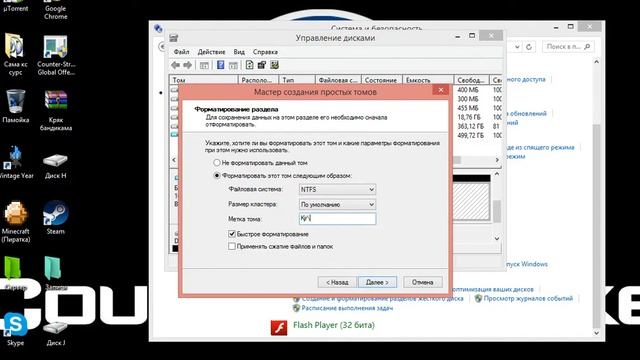Open the Диск H drive shortcut
The height and width of the screenshot is (360, 640).
pyautogui.click(x=56, y=166)
